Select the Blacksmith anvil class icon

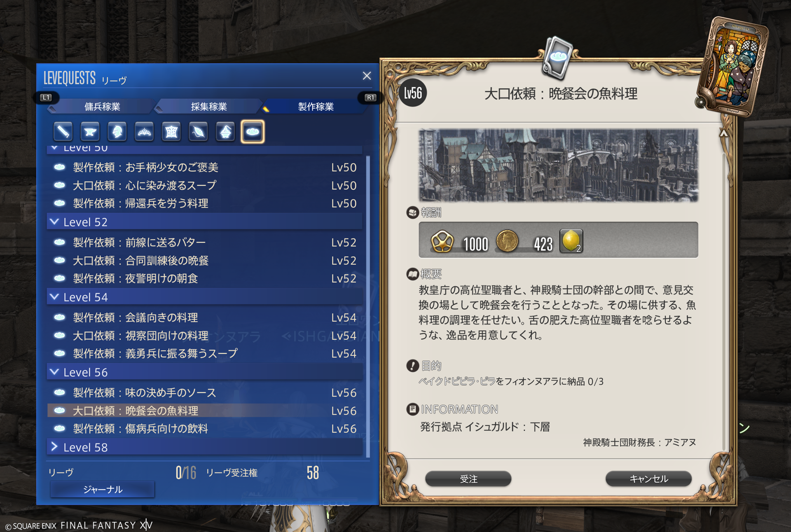pos(90,132)
